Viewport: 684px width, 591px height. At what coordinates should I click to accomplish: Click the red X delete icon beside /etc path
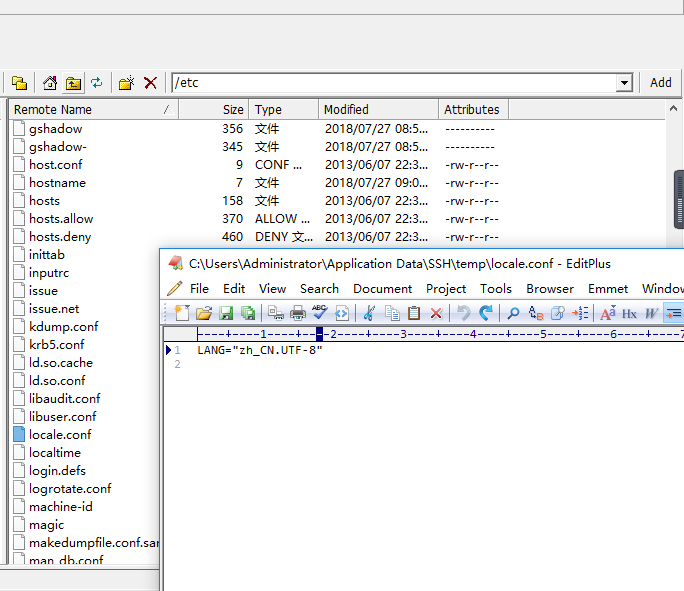tap(150, 82)
